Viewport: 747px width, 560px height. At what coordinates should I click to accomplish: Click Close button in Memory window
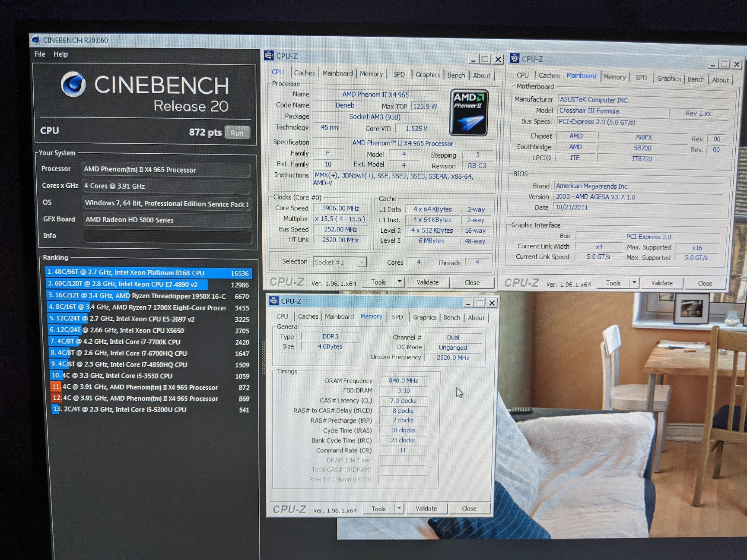tap(469, 509)
